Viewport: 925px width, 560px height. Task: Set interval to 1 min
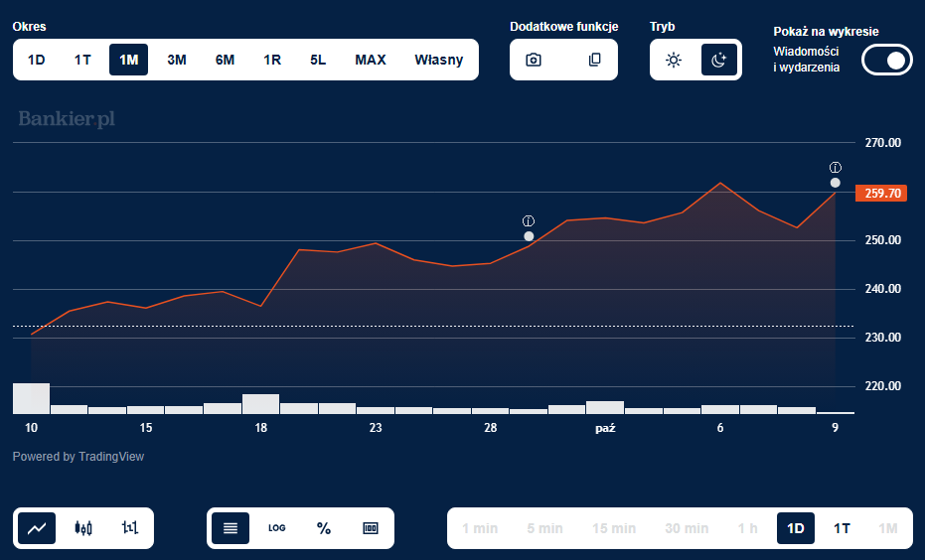click(480, 528)
